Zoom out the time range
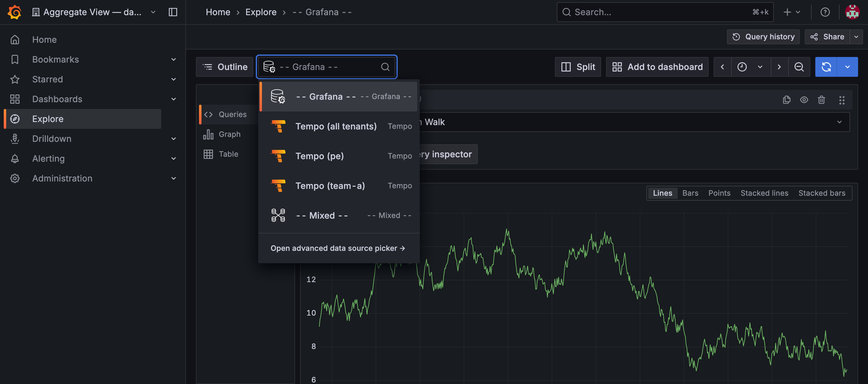868x384 pixels. 799,67
